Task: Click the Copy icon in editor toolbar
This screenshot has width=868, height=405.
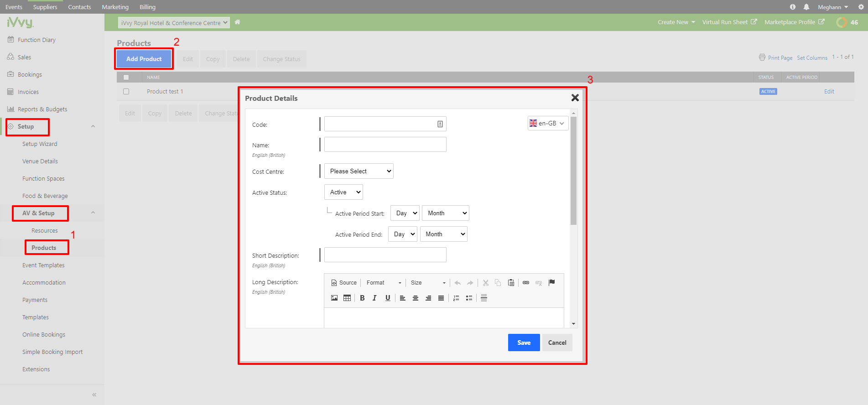Action: click(x=498, y=283)
